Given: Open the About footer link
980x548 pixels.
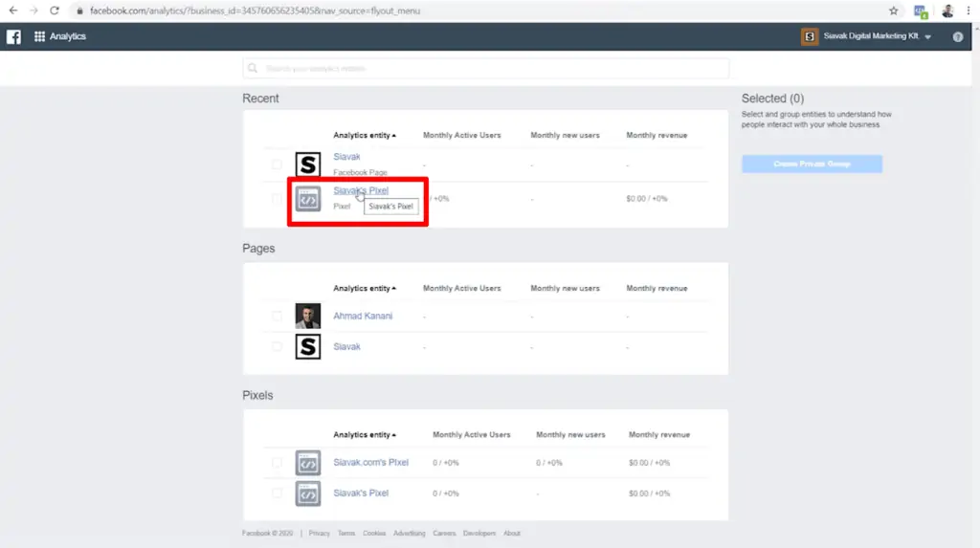Looking at the screenshot, I should (512, 533).
